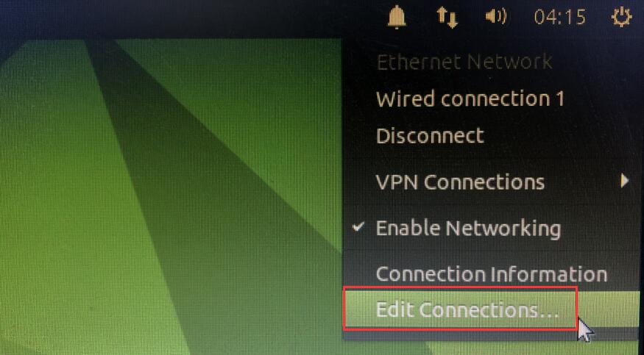Open the speaker volume indicator
This screenshot has width=644, height=355.
(x=496, y=17)
